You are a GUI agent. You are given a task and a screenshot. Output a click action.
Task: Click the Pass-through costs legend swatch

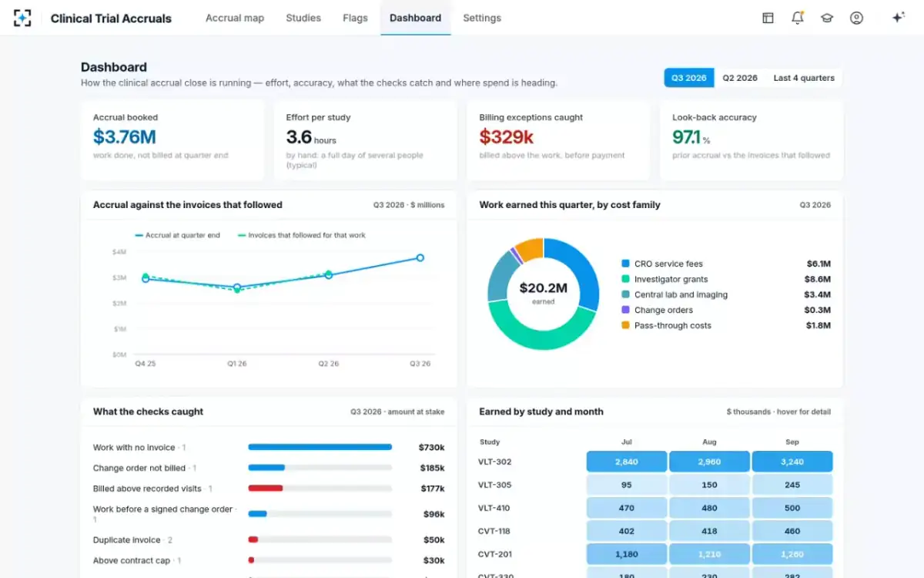click(x=625, y=325)
